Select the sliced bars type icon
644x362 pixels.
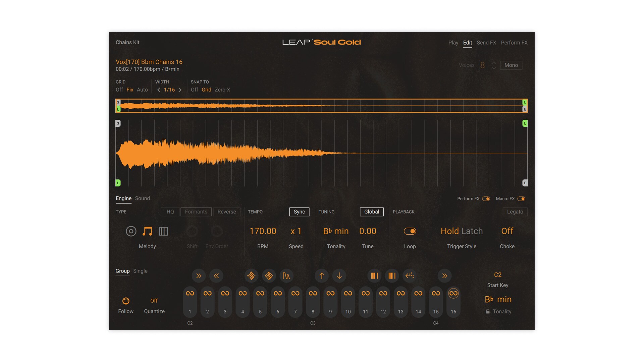[x=163, y=231]
